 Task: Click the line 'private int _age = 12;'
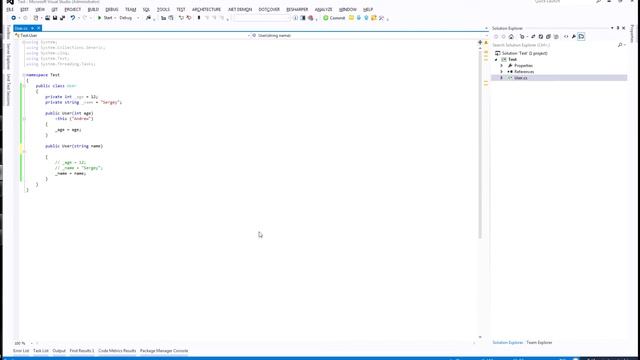point(71,97)
